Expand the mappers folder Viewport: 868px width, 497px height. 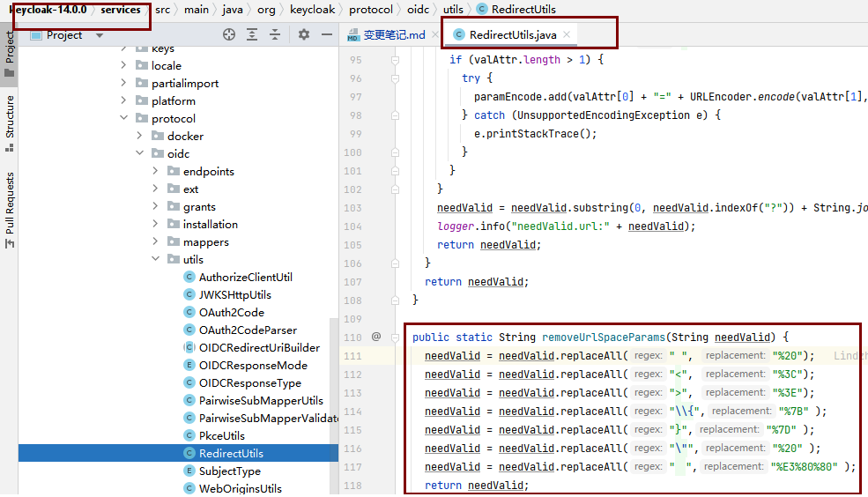click(156, 241)
